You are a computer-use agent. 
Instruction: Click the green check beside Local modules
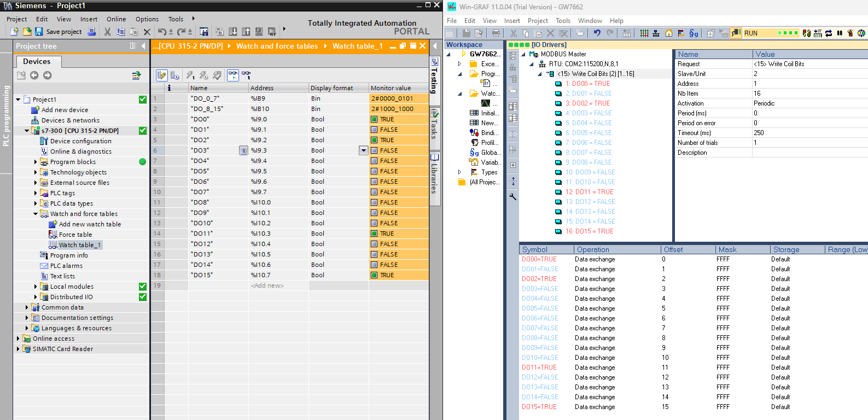click(143, 287)
